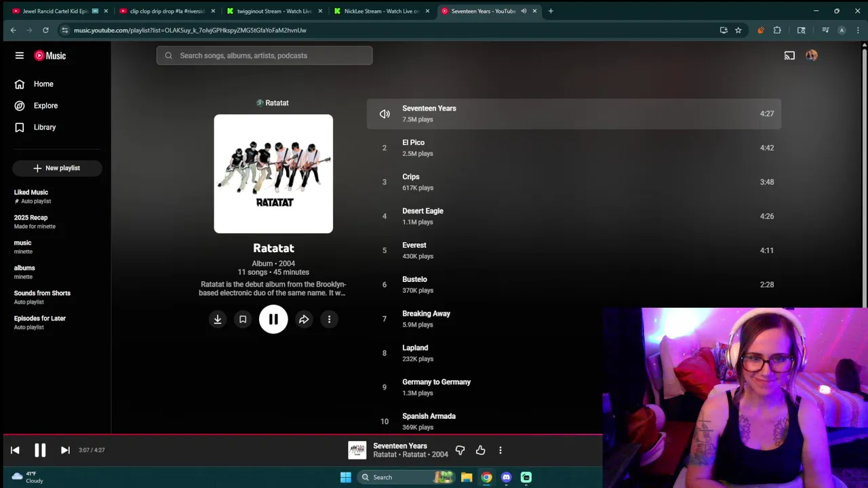Open Chrome profile icon
Viewport: 868px width, 488px height.
842,30
